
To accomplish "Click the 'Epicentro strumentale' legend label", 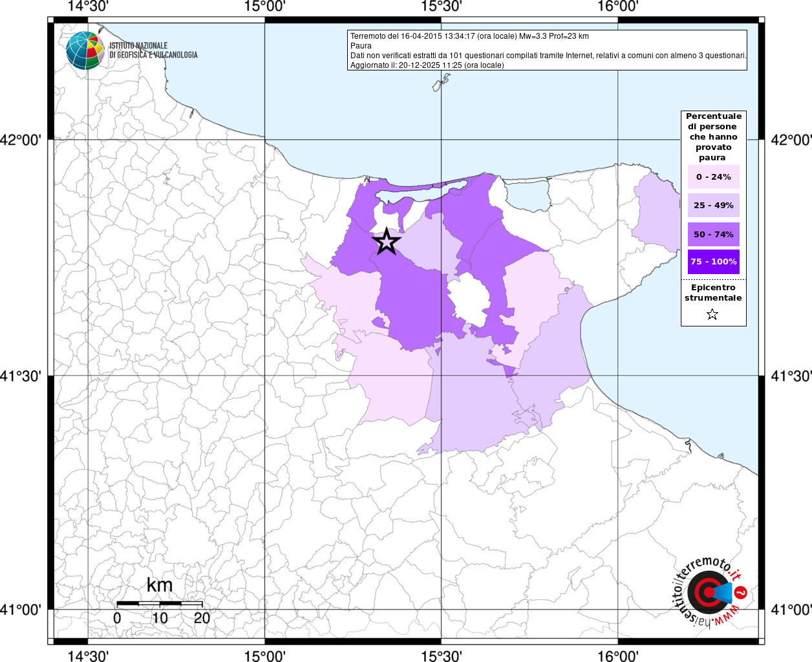I will (x=713, y=293).
